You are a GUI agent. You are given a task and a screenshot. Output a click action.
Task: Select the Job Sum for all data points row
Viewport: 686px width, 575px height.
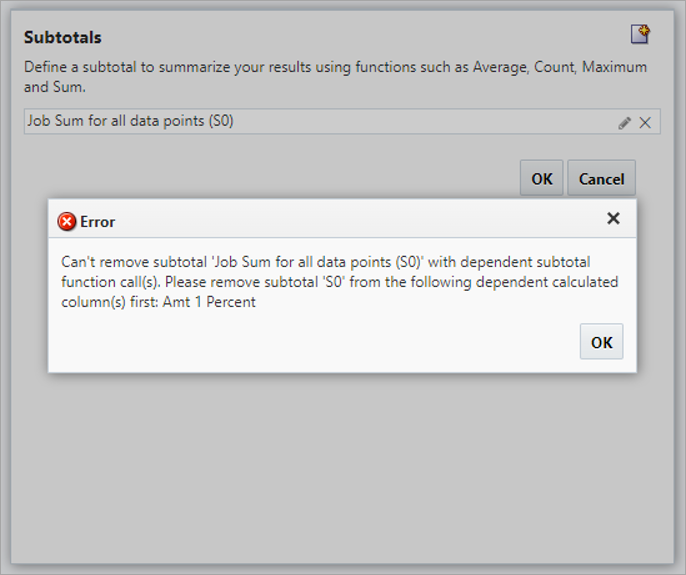pos(342,121)
